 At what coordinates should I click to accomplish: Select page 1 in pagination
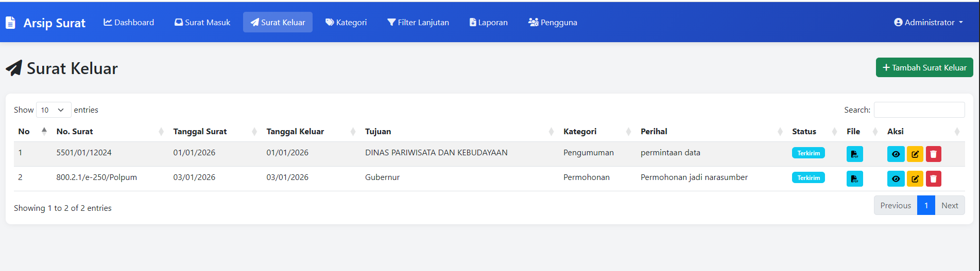(x=926, y=205)
